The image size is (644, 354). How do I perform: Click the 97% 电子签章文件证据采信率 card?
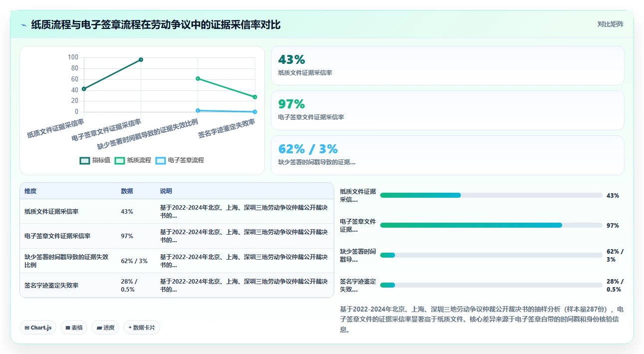point(447,110)
